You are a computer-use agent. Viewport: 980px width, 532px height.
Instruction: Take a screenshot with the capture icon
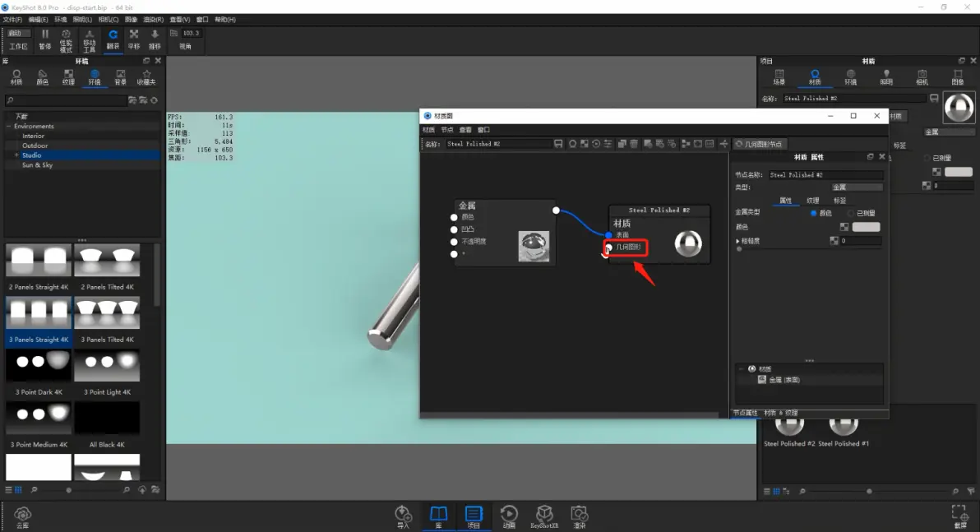coord(959,516)
